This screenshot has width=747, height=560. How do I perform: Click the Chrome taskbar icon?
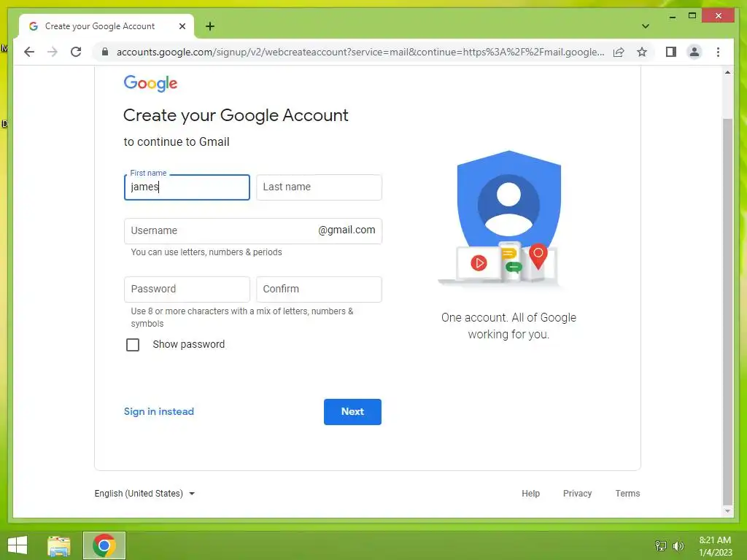coord(104,545)
